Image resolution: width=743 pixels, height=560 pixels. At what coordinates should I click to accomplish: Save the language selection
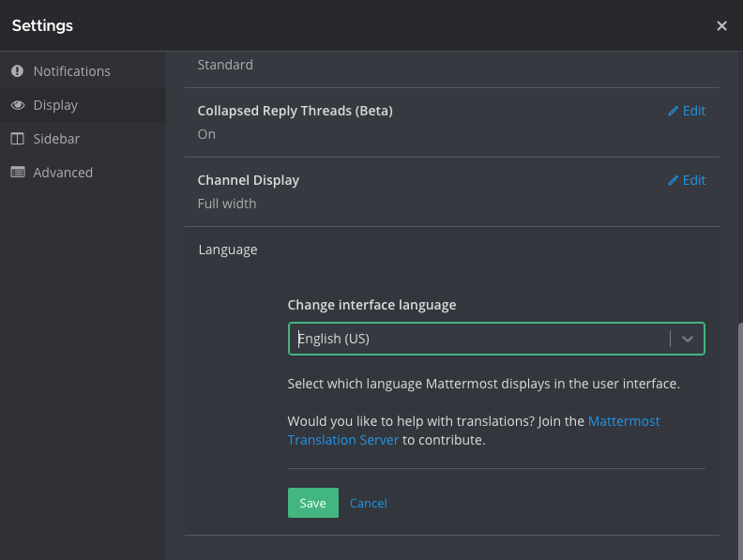point(313,503)
